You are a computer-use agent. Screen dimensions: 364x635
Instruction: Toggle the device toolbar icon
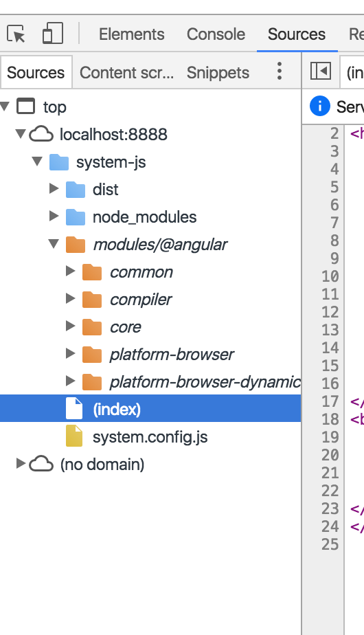(x=53, y=33)
